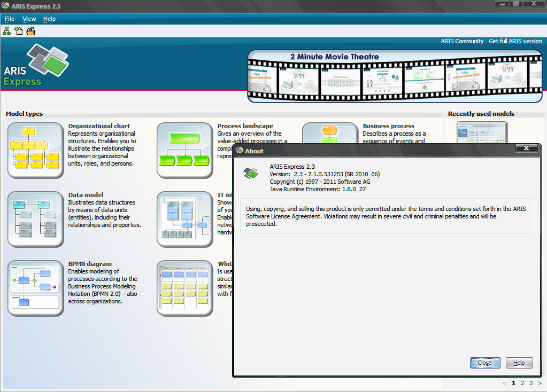Click the BPMN diagram heading text
Screen dimensions: 547x392
(90, 264)
